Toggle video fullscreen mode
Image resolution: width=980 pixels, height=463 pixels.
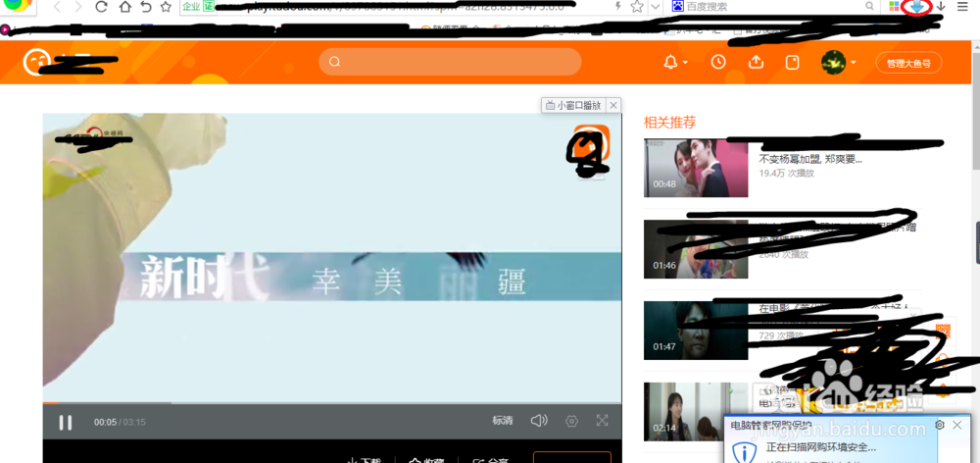pyautogui.click(x=602, y=421)
